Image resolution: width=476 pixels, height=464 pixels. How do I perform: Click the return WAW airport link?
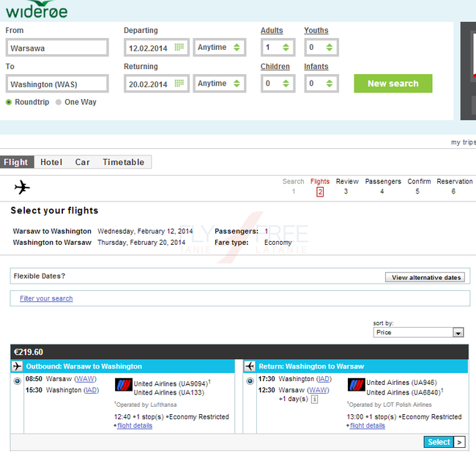(x=318, y=390)
